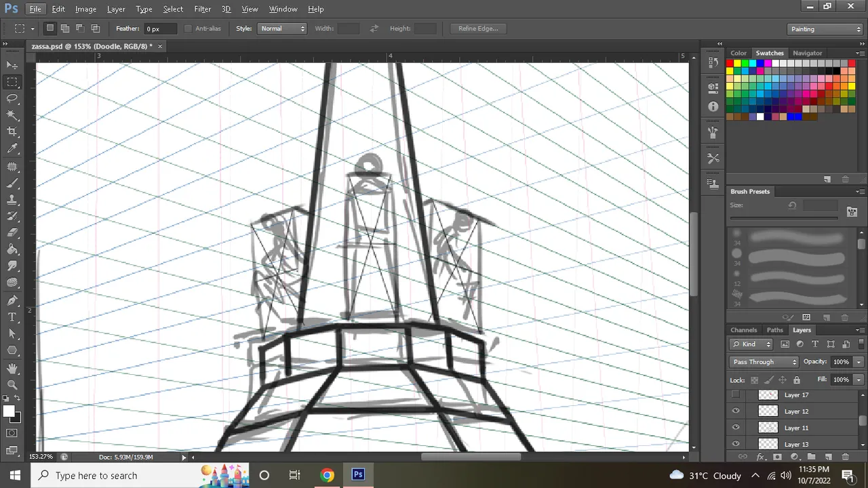
Task: Switch to the Color tab
Action: click(x=738, y=53)
